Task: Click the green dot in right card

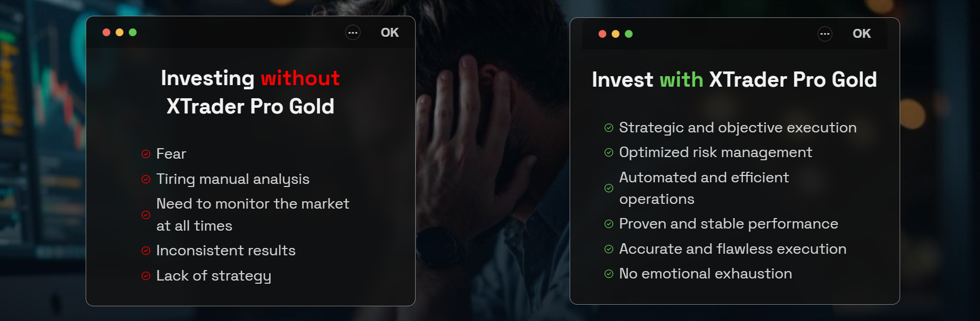Action: point(628,34)
